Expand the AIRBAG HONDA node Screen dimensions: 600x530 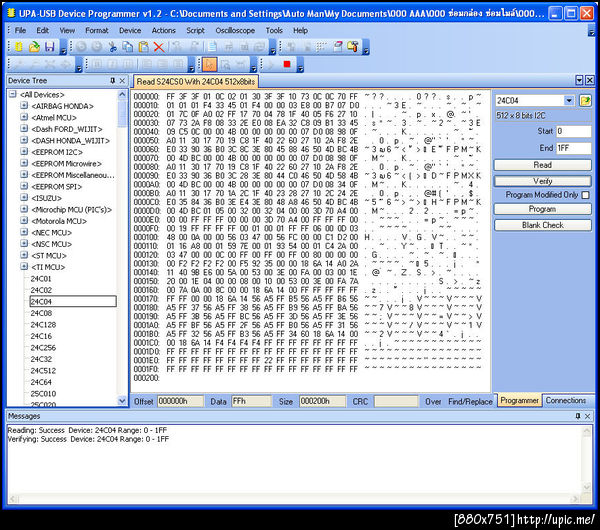[24, 106]
